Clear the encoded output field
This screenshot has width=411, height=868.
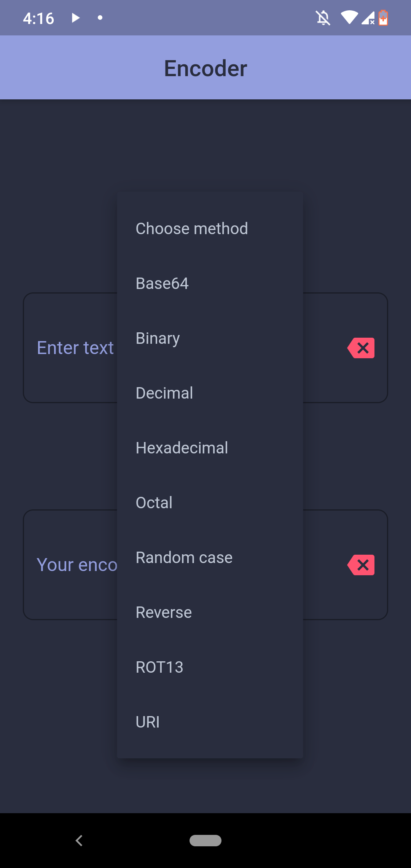pyautogui.click(x=361, y=565)
